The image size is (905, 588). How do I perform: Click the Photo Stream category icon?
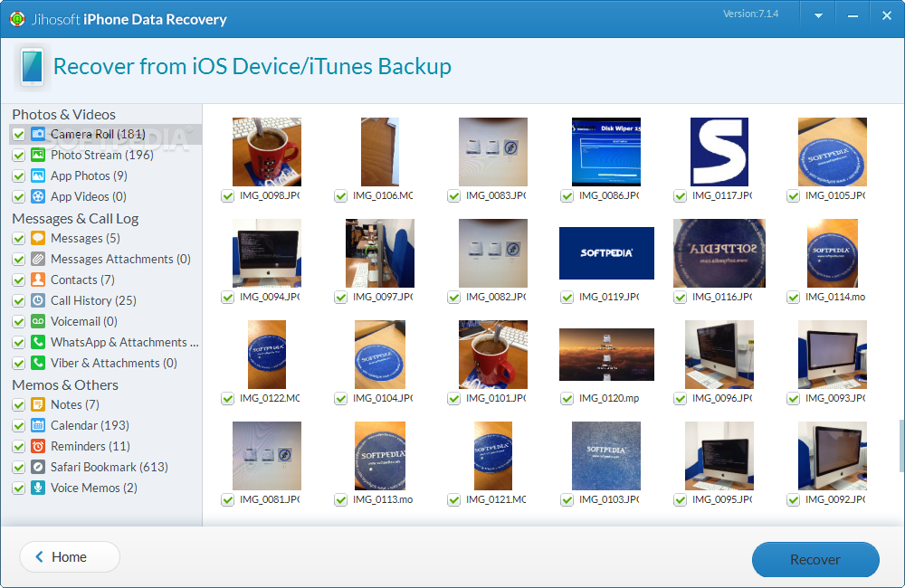[38, 155]
